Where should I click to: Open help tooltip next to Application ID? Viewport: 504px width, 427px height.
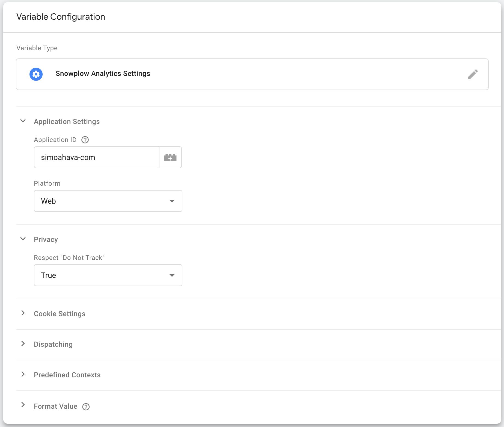coord(85,140)
